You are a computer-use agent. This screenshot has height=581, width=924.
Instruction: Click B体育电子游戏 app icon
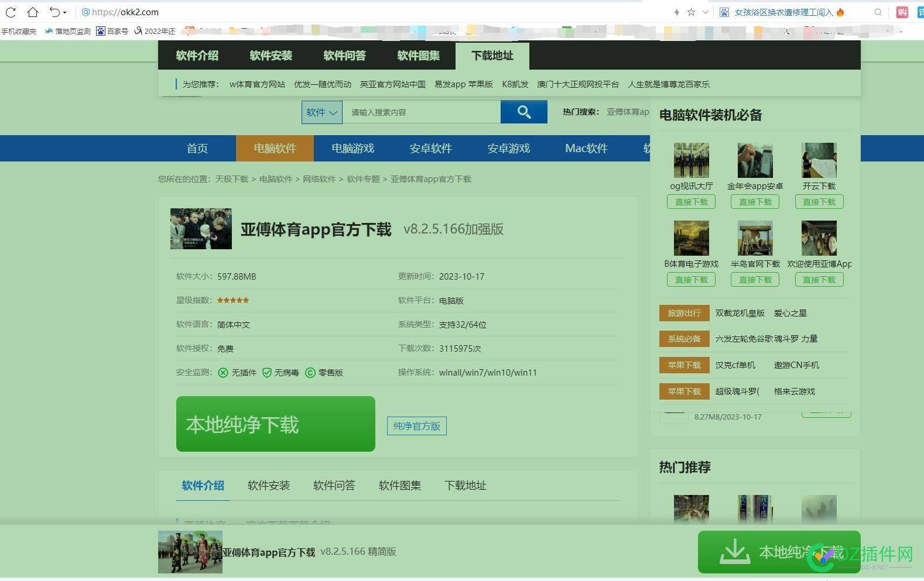(691, 238)
